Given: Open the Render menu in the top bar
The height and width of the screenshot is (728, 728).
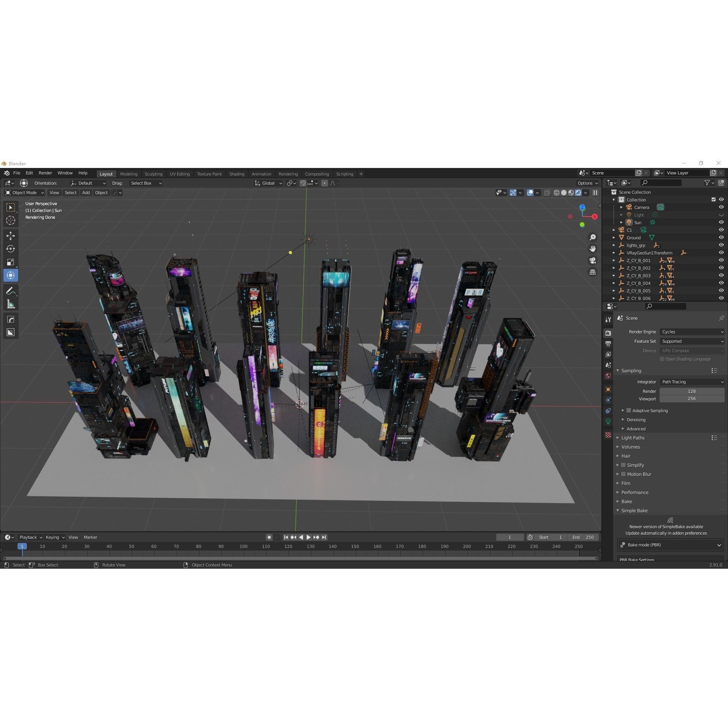Looking at the screenshot, I should 45,173.
